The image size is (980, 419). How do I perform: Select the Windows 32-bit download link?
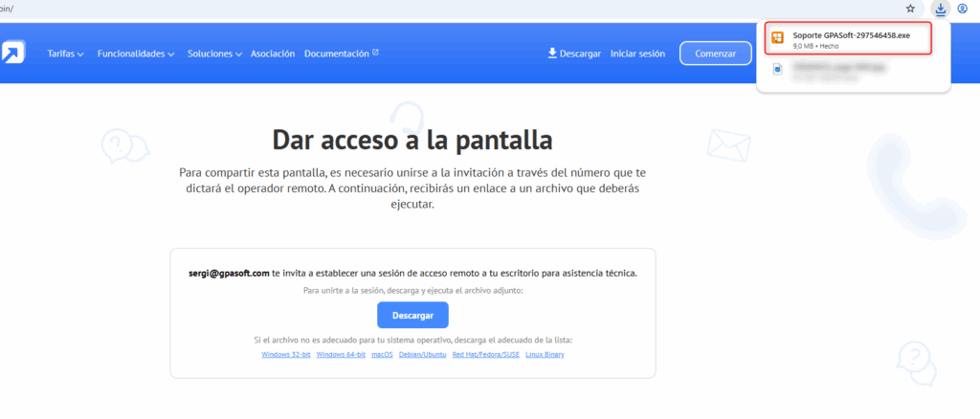[x=286, y=355]
